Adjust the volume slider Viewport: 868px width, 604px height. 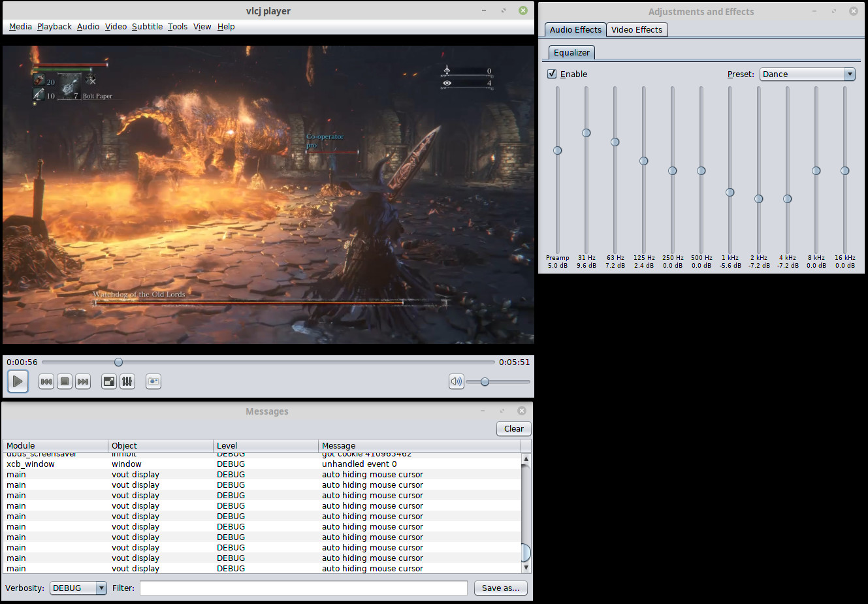point(498,382)
